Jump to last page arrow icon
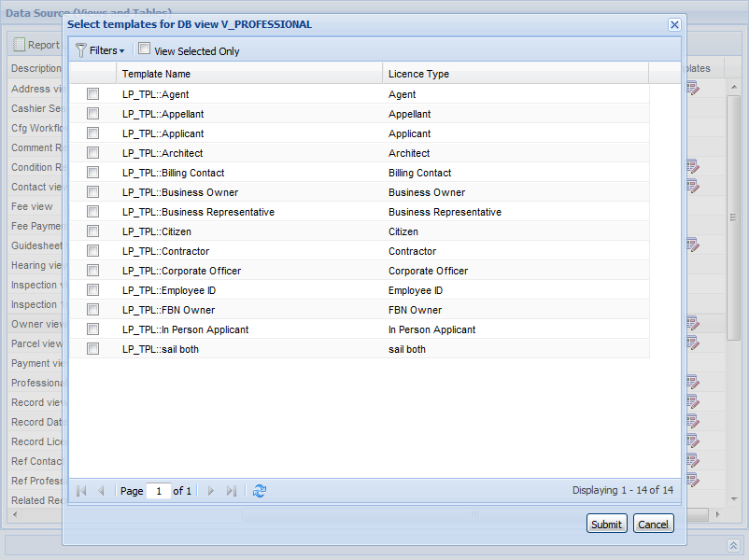 point(232,491)
